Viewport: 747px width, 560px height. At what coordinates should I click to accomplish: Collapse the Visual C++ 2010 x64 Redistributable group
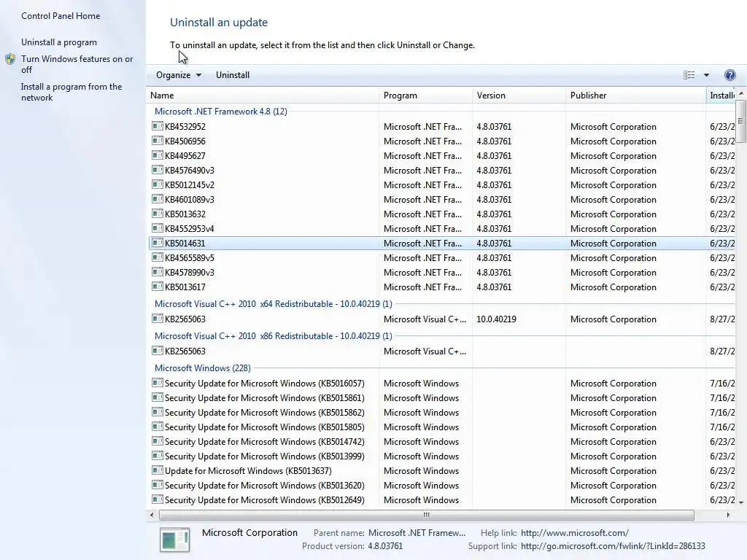pos(273,304)
